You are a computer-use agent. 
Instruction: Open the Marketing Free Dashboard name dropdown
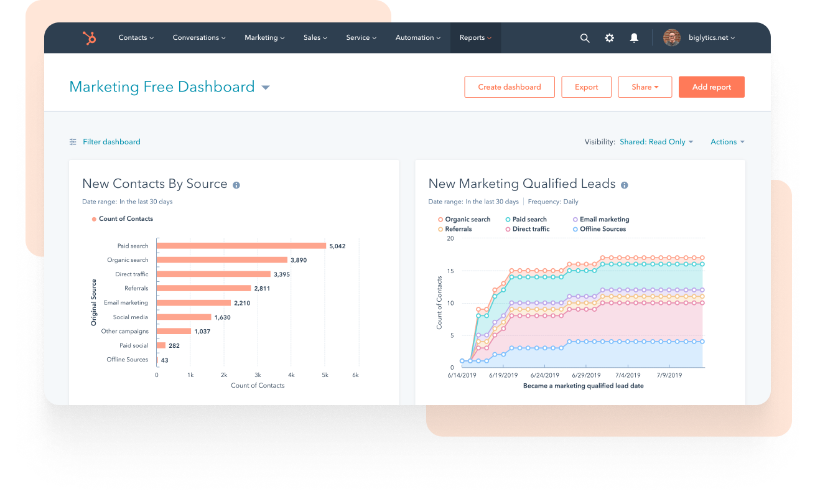265,87
